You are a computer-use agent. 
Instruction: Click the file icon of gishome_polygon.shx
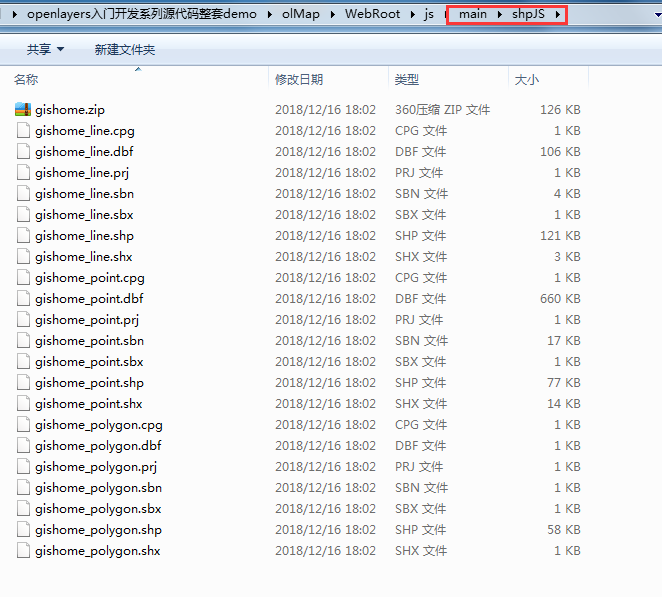[23, 551]
